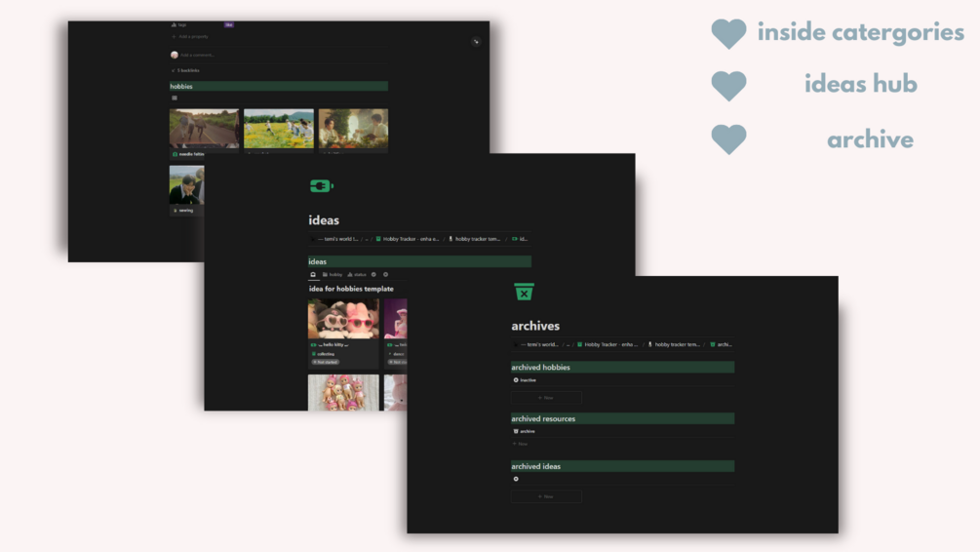
Task: Open Hobby Tracker breadcrumb in ideas window
Action: pyautogui.click(x=408, y=239)
